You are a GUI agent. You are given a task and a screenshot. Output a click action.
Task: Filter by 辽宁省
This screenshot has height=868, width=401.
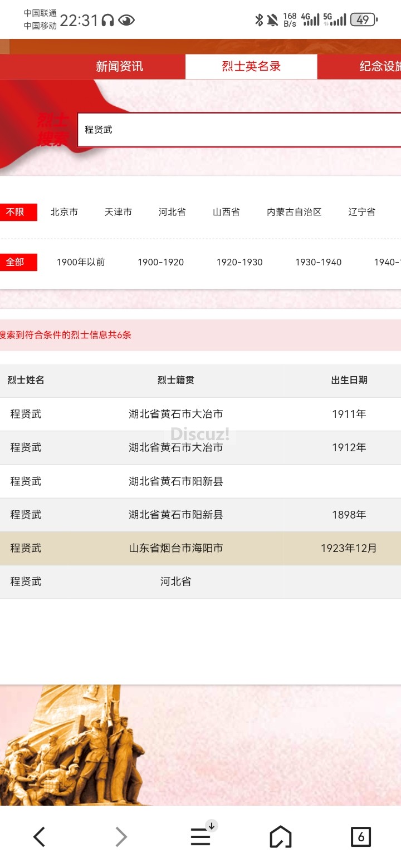coord(361,212)
